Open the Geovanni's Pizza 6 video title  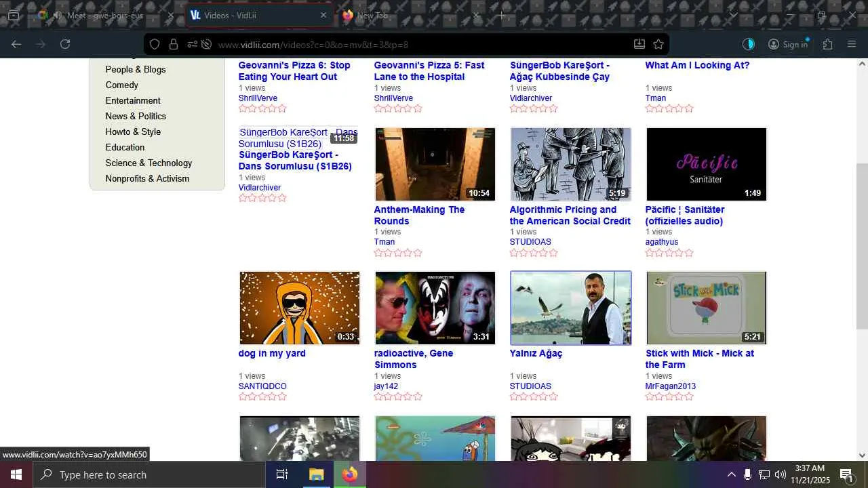pyautogui.click(x=294, y=70)
